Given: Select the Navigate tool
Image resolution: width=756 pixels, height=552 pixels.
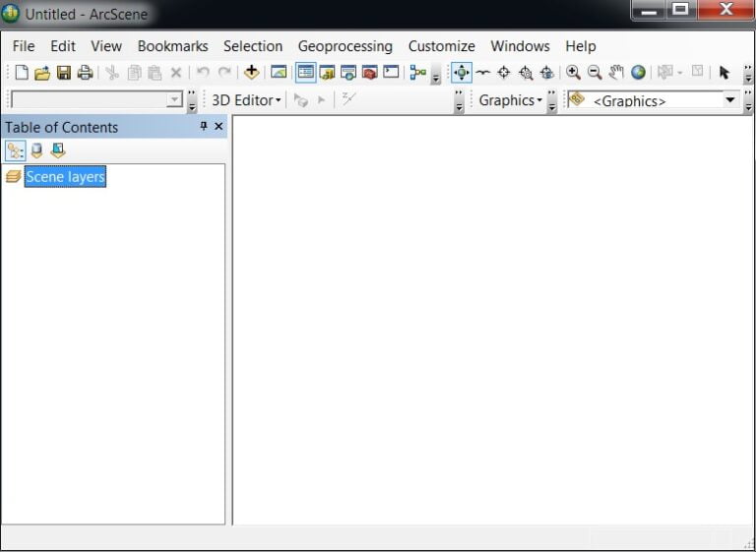Looking at the screenshot, I should (x=462, y=72).
